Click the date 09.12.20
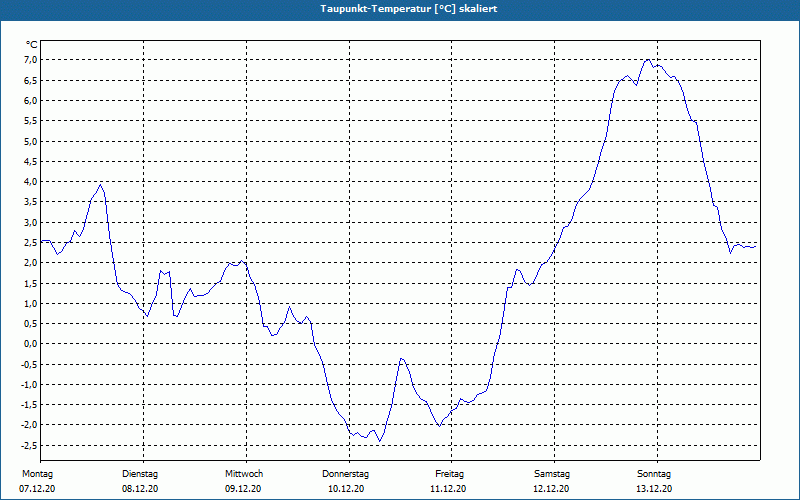The image size is (800, 500). pos(243,489)
